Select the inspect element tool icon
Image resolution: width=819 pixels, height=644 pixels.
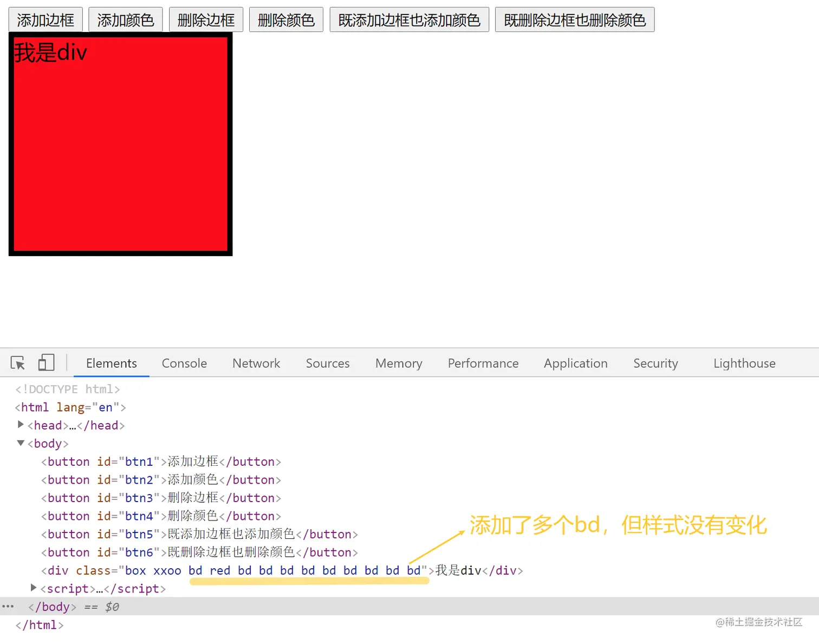(18, 363)
